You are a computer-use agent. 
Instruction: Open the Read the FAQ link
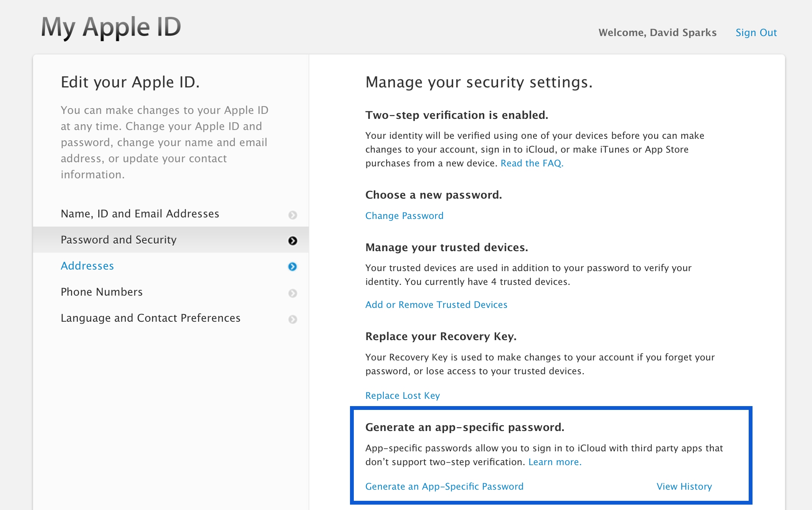(x=531, y=163)
